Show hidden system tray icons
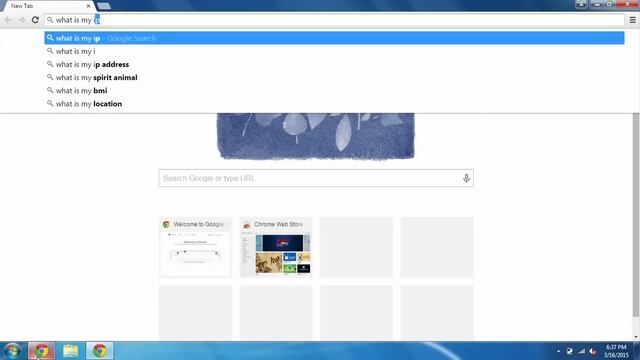The image size is (640, 360). click(558, 351)
